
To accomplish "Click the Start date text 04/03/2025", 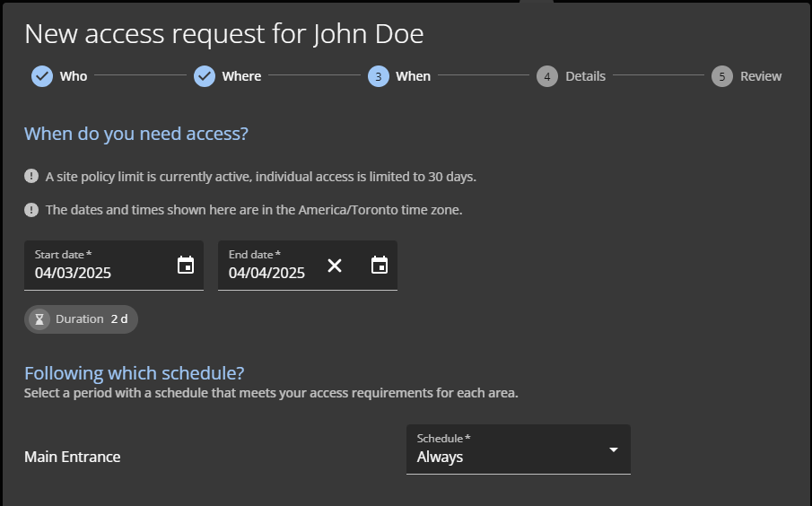I will click(74, 274).
